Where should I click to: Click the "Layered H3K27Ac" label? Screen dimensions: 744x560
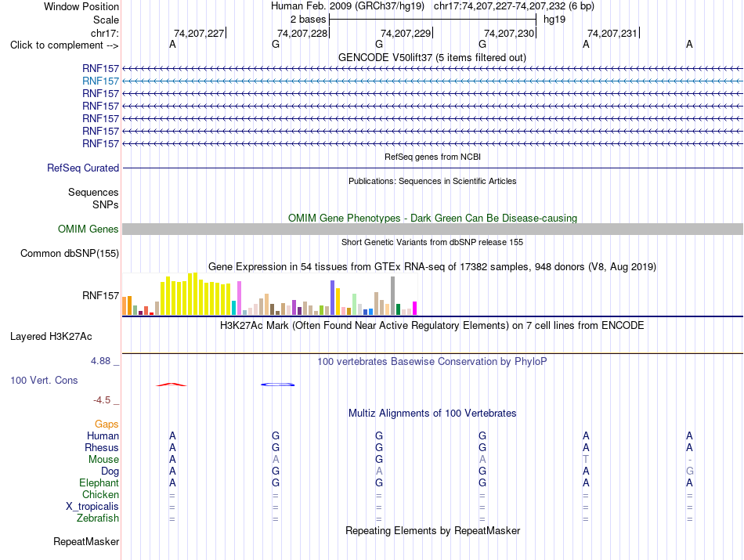(x=51, y=337)
